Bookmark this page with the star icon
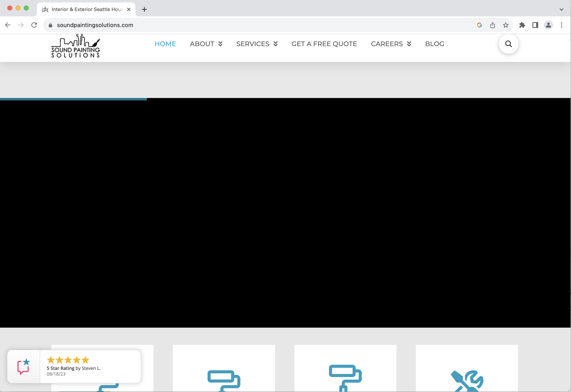Image resolution: width=571 pixels, height=392 pixels. (506, 25)
